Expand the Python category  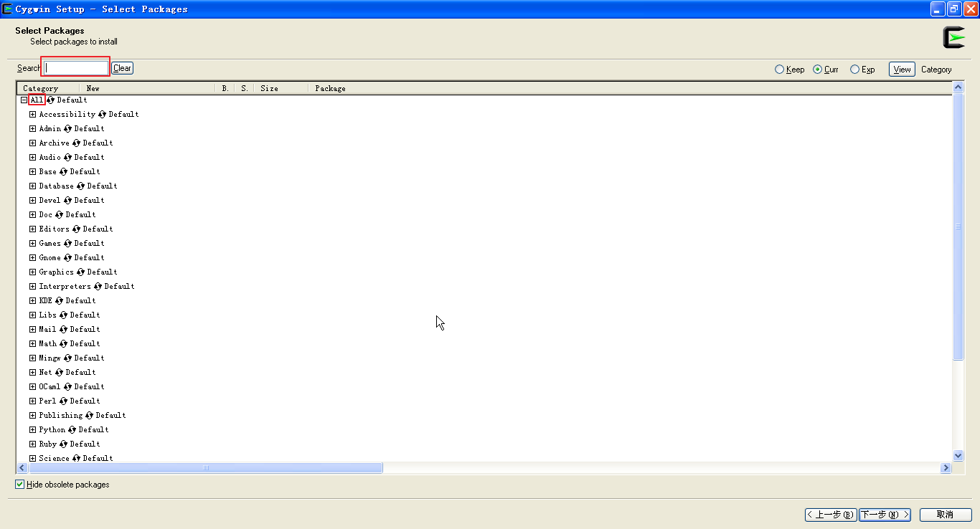click(x=32, y=430)
